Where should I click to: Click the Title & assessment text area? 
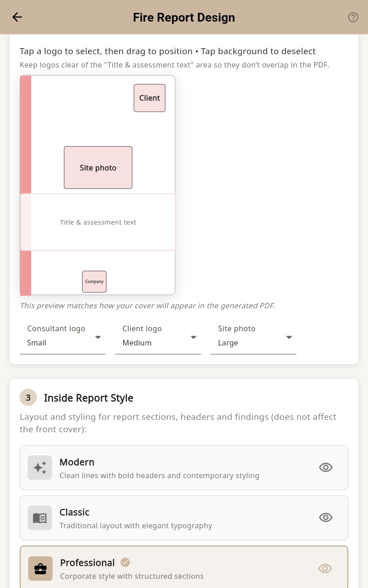[98, 222]
